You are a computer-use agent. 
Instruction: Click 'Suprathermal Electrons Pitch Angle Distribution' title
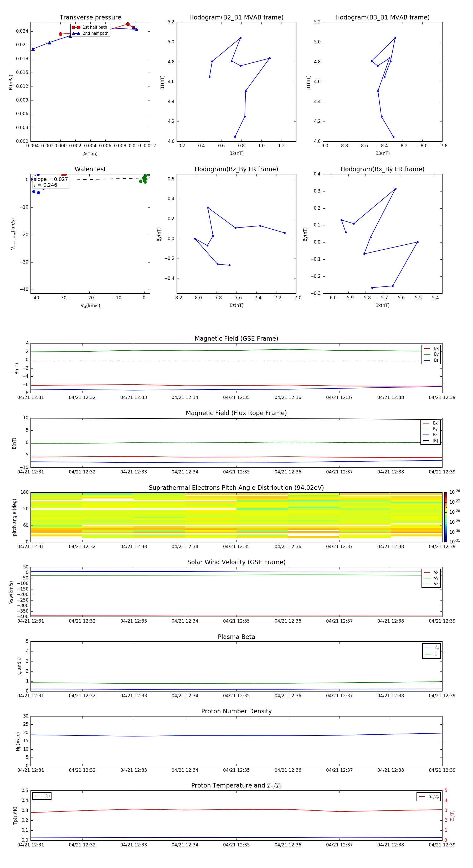click(x=236, y=488)
